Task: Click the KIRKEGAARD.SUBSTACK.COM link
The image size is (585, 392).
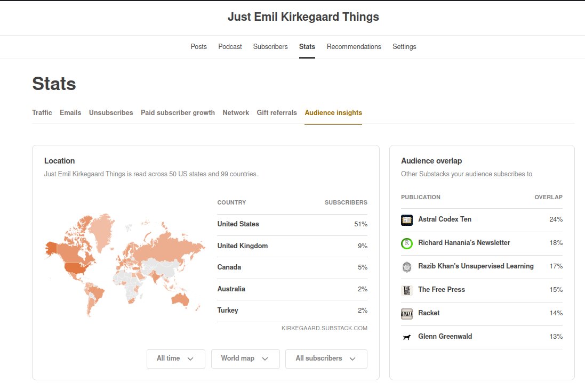Action: pos(324,328)
